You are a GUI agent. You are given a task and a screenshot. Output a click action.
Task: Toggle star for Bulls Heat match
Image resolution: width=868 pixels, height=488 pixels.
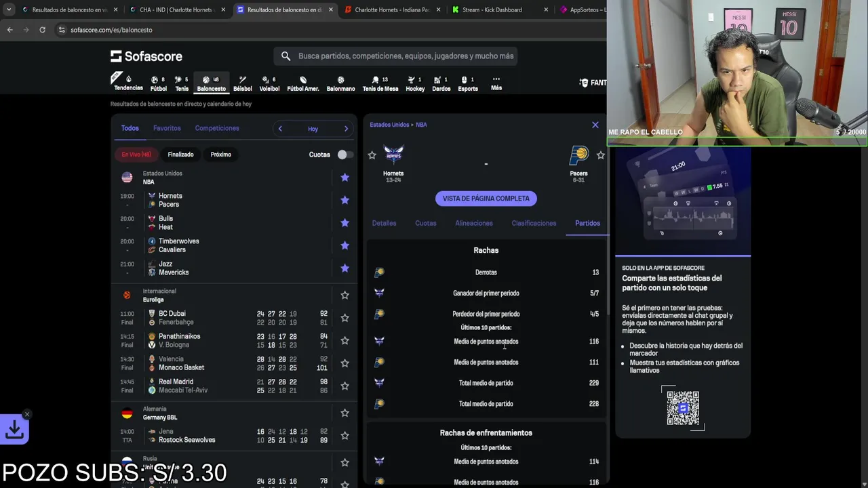coord(344,223)
